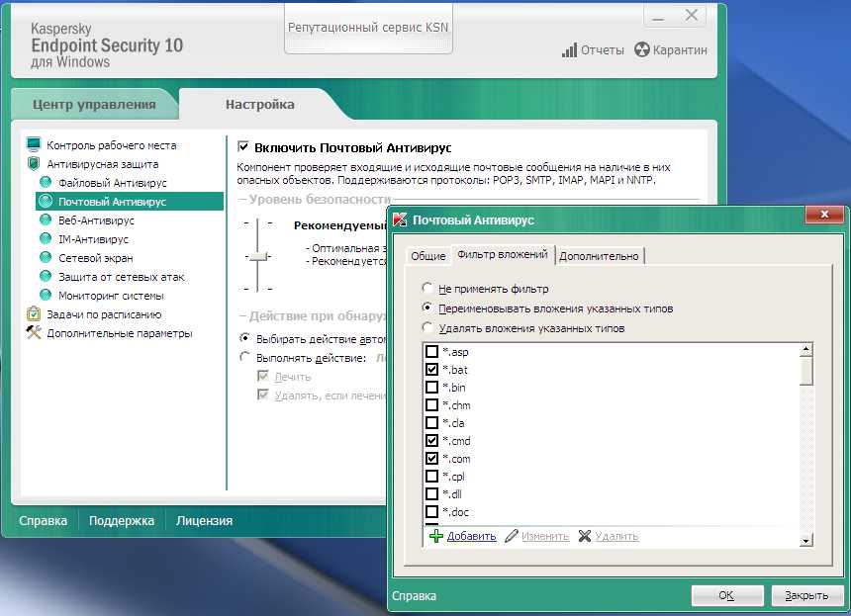Check the *.asp attachment type

(431, 351)
